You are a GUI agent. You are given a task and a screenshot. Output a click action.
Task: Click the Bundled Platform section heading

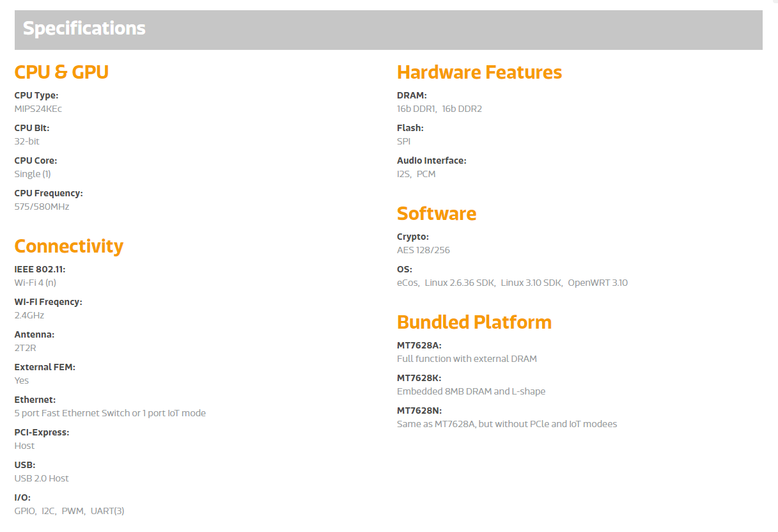(474, 322)
